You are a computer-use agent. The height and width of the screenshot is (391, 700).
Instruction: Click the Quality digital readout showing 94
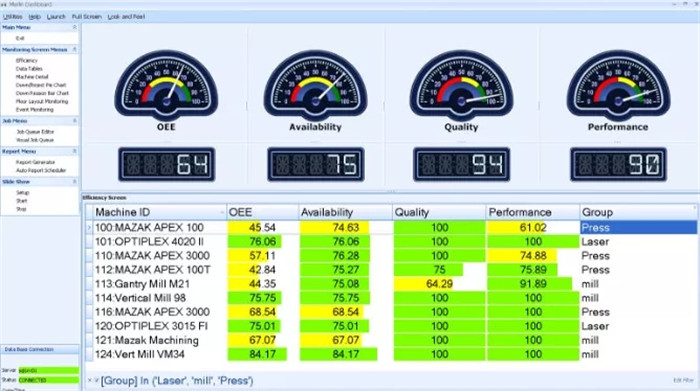[x=462, y=164]
